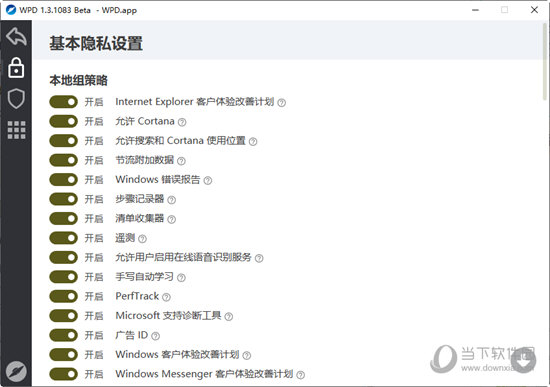Screen dimensions: 550x387
Task: Click the 步骤记录器 label text
Action: click(x=140, y=199)
